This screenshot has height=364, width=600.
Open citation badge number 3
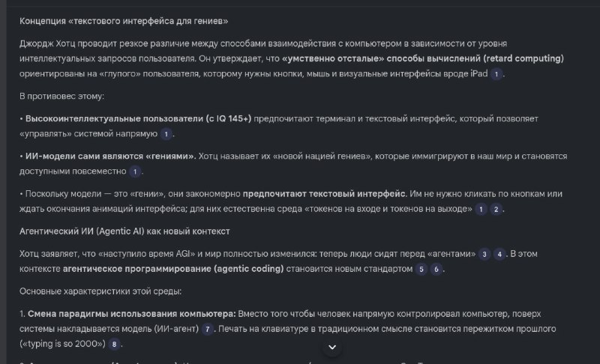(x=485, y=254)
